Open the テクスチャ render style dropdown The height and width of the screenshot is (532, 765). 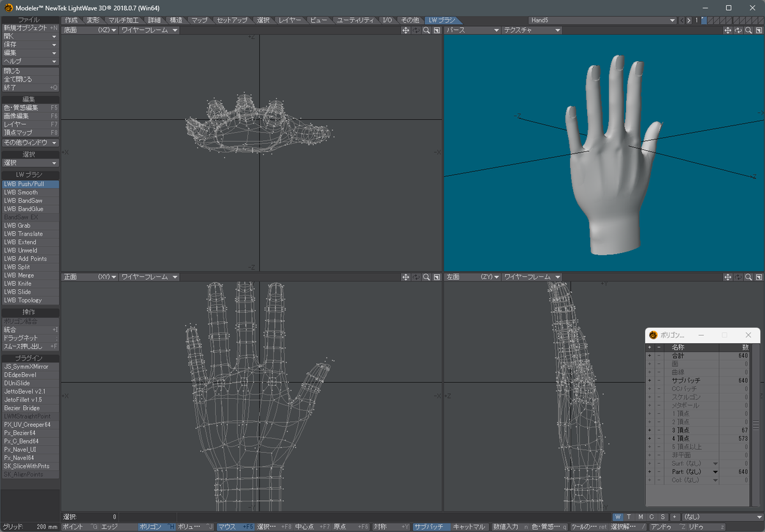(531, 31)
